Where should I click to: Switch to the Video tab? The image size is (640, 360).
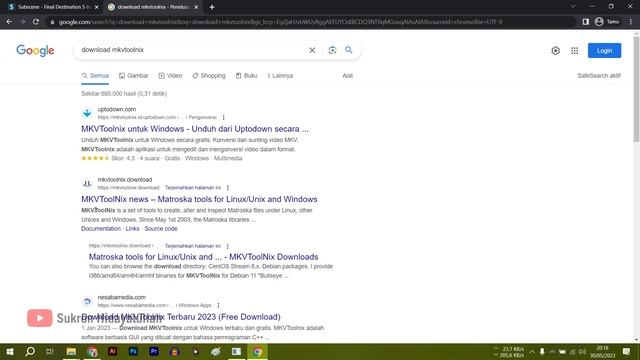pyautogui.click(x=170, y=76)
